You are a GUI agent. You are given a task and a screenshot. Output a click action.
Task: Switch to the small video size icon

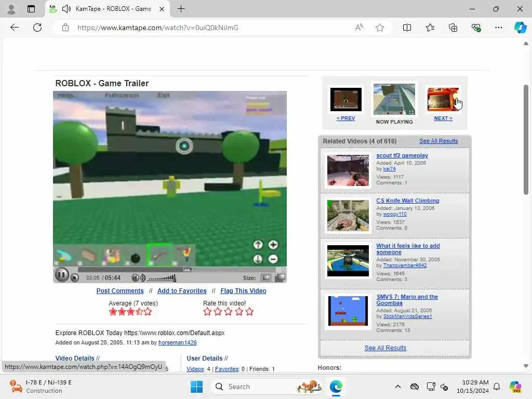point(265,278)
